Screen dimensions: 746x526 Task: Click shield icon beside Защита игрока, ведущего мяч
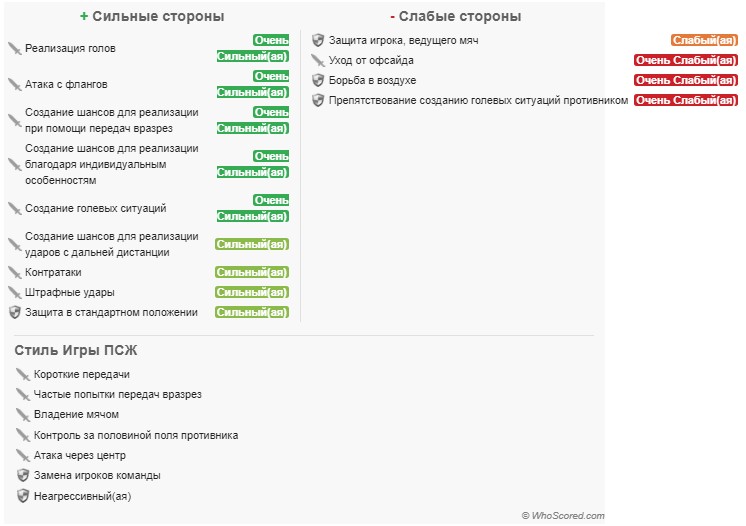tap(318, 40)
